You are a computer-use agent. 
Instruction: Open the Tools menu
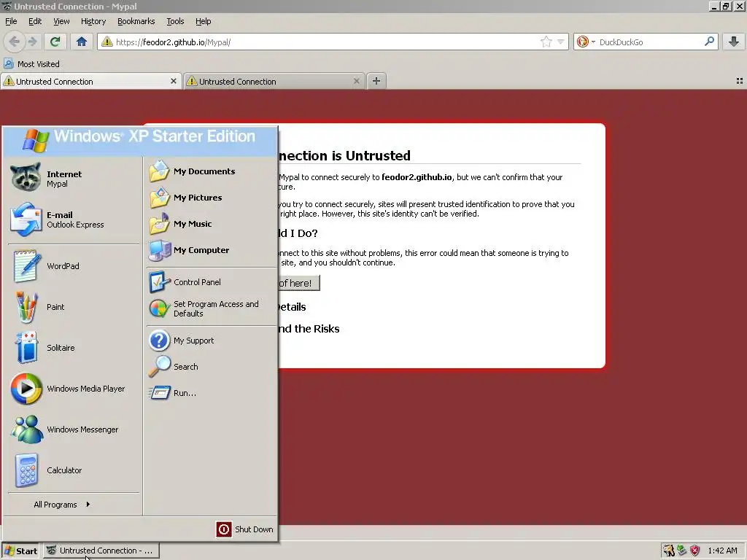click(175, 21)
